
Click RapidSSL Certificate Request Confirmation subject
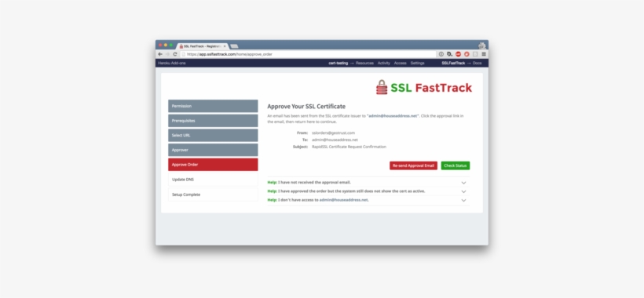349,147
